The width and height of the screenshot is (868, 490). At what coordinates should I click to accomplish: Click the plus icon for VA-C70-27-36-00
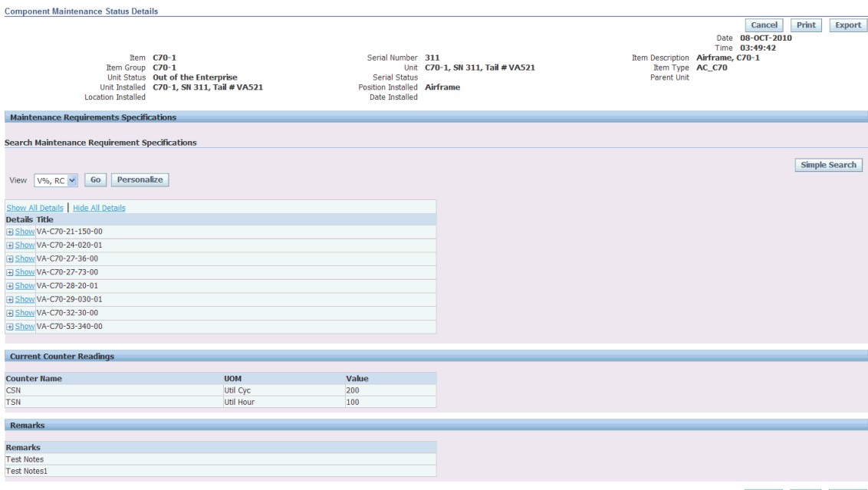pyautogui.click(x=10, y=259)
